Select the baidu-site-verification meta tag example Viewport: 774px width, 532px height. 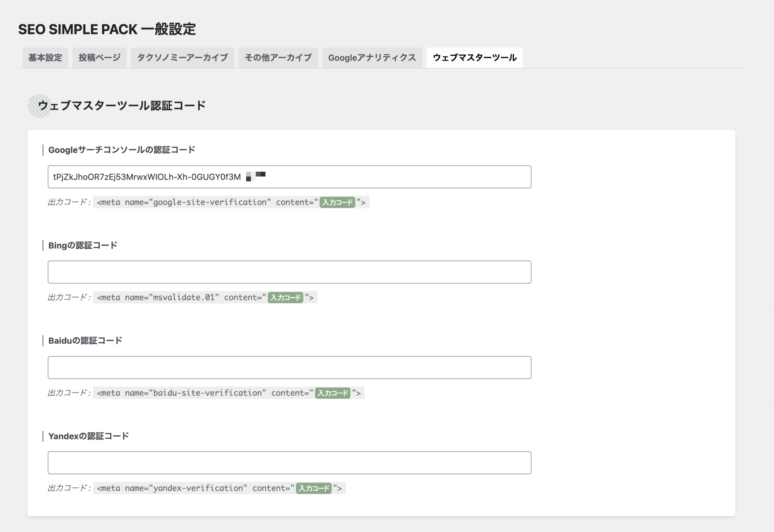[229, 393]
